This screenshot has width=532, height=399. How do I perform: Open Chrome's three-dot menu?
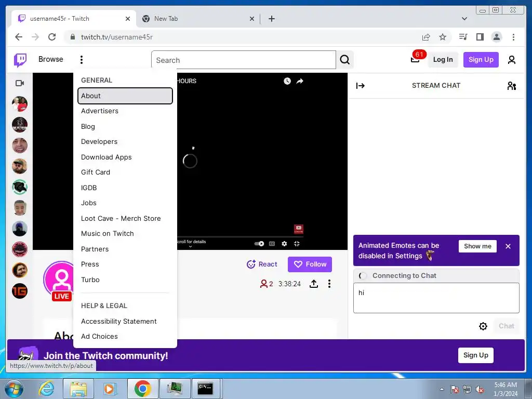[x=513, y=37]
